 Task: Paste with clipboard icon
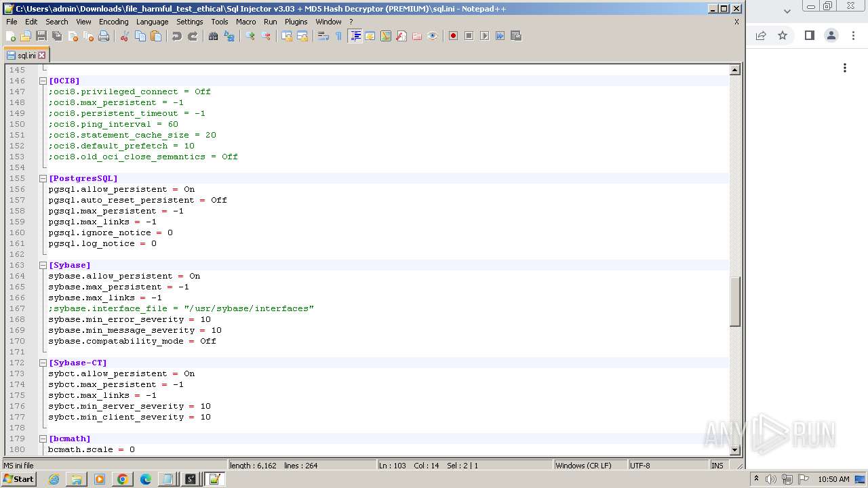pyautogui.click(x=156, y=36)
